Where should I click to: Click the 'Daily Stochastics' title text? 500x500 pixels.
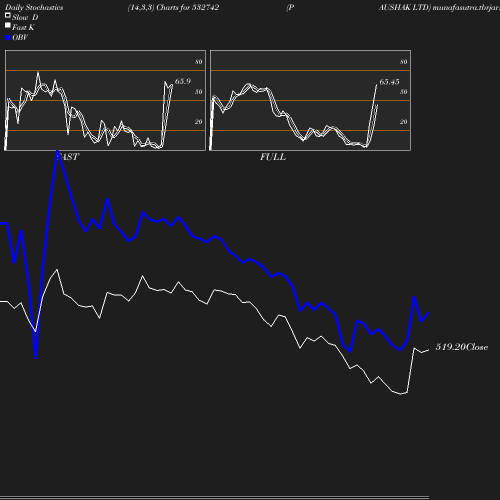click(x=34, y=8)
